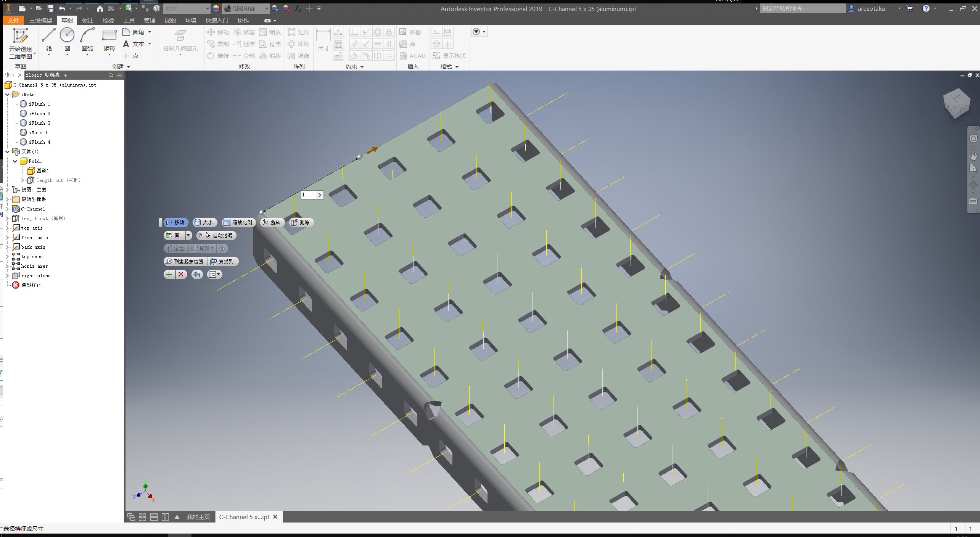Click Start 2D Sketch (开始创建二维草图) icon
Viewport: 980px width, 537px height.
[x=20, y=36]
